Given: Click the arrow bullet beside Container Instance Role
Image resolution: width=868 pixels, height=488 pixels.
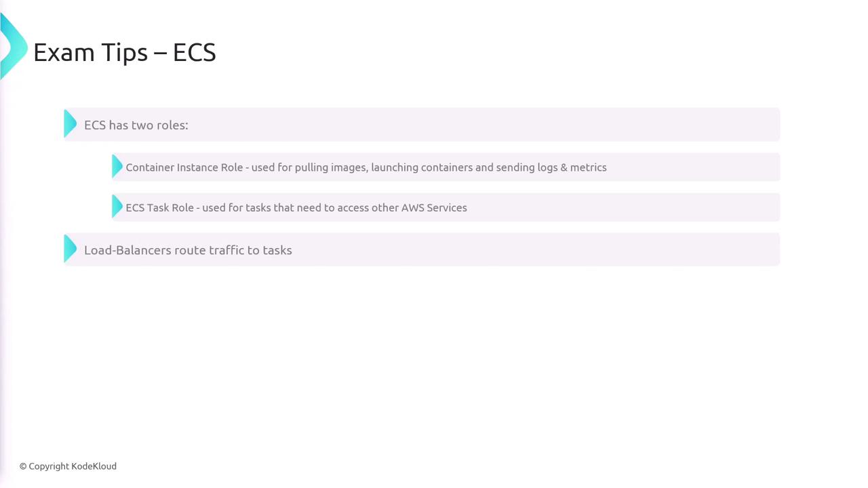Looking at the screenshot, I should tap(117, 167).
